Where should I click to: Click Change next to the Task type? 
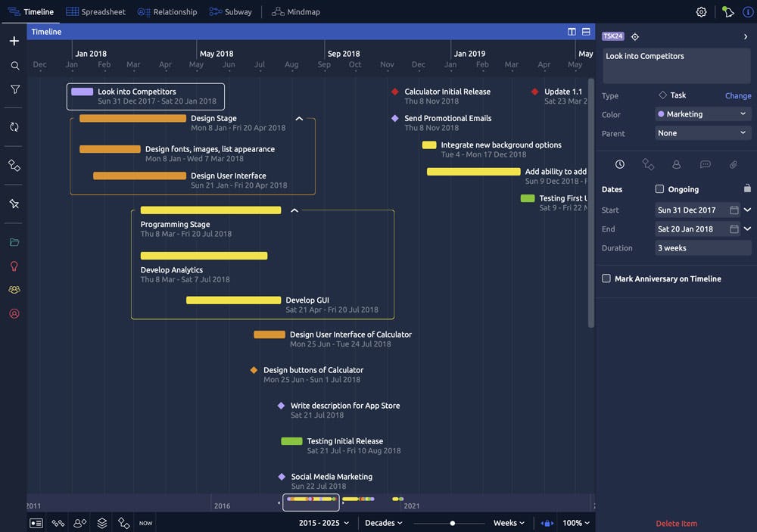coord(737,95)
